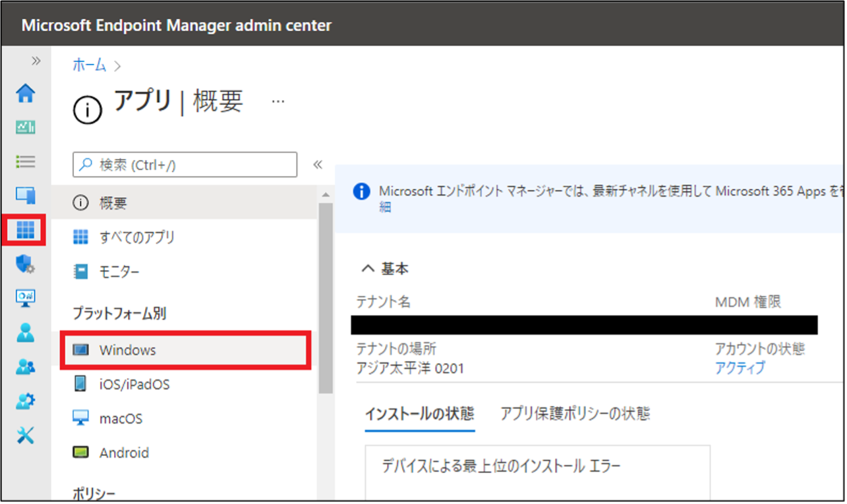Image resolution: width=847 pixels, height=504 pixels.
Task: Open Home from the left navigation rail
Action: (26, 94)
